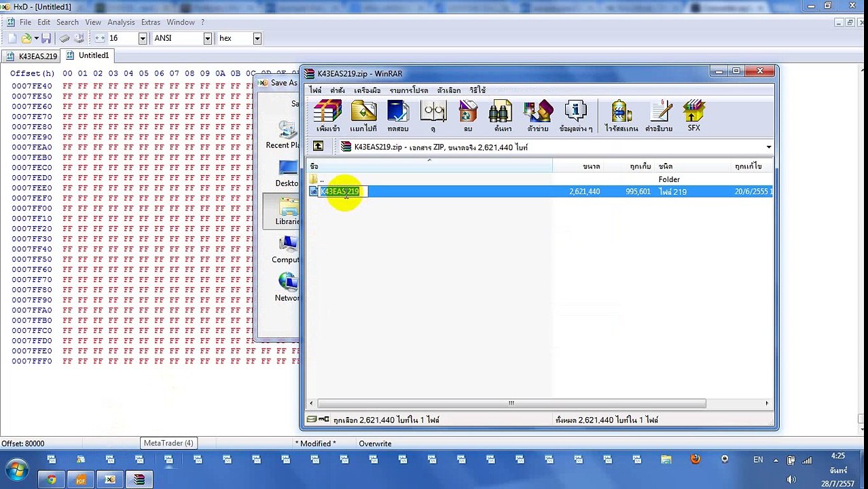868x489 pixels.
Task: Open the HxD Search menu
Action: pos(67,22)
